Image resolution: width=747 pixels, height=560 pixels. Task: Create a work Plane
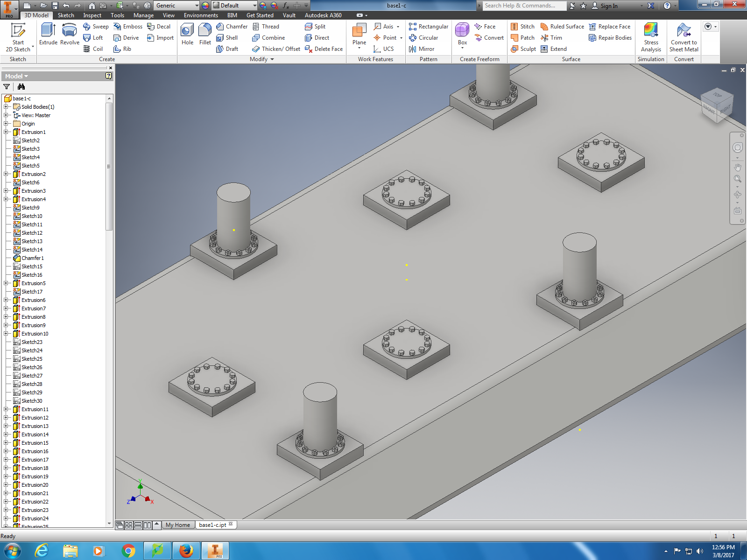click(x=359, y=35)
